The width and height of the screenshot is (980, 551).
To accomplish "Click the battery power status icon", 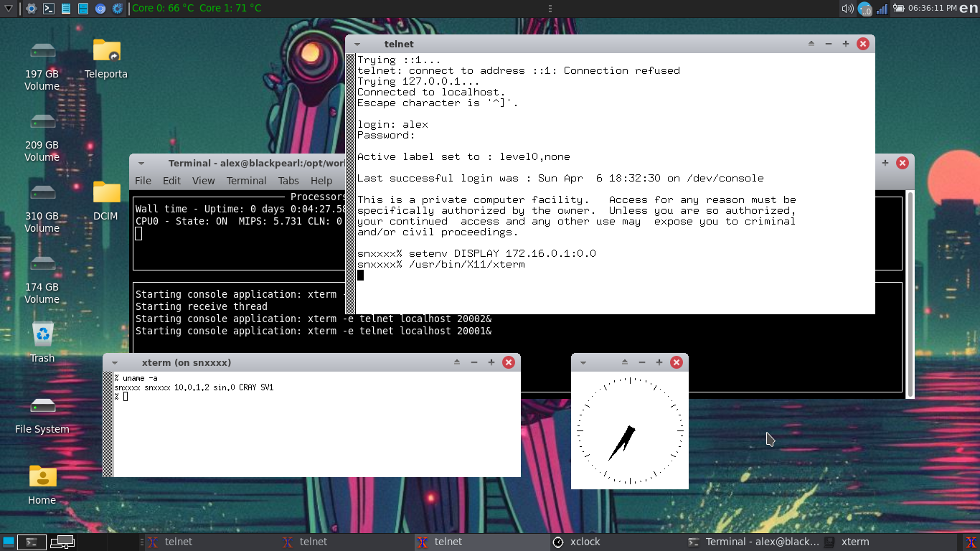I will 898,9.
